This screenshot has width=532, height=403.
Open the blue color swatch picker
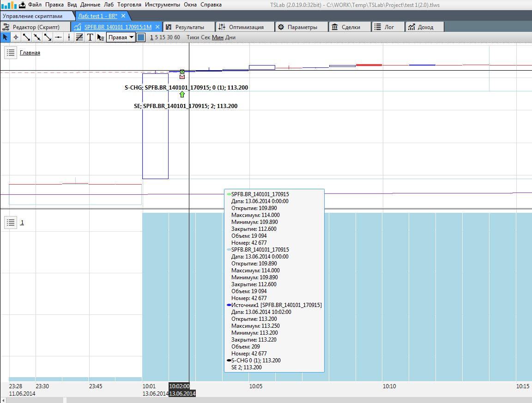click(x=141, y=37)
